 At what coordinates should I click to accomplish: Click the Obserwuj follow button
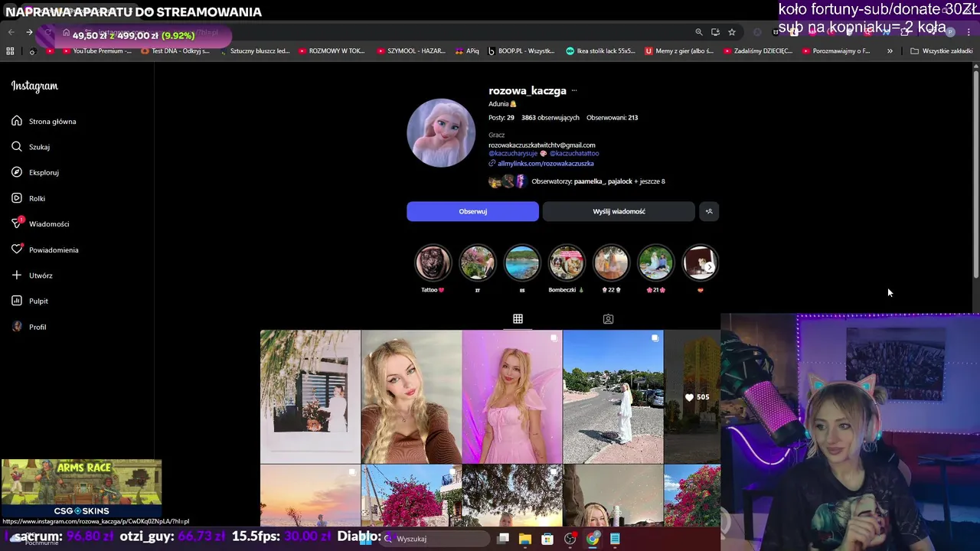tap(472, 211)
